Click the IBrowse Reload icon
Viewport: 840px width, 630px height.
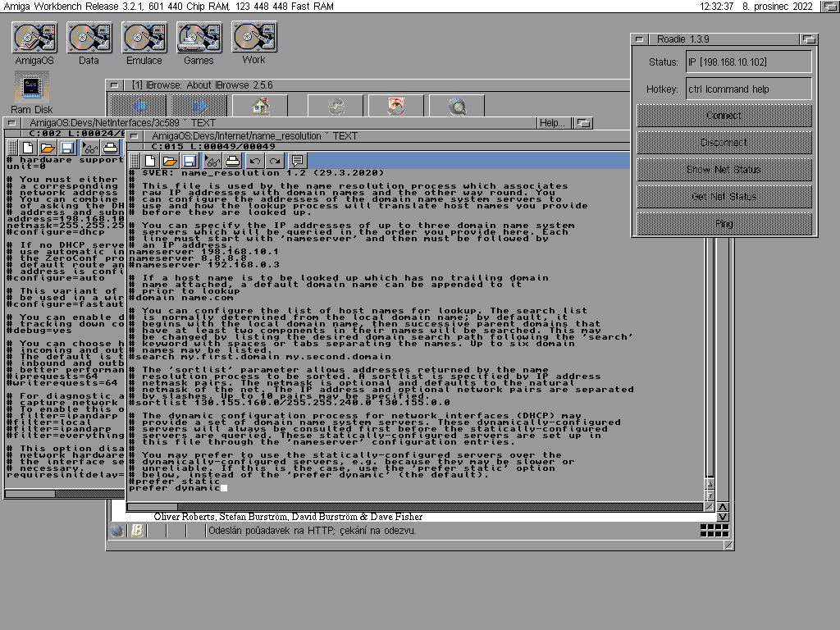tap(336, 107)
